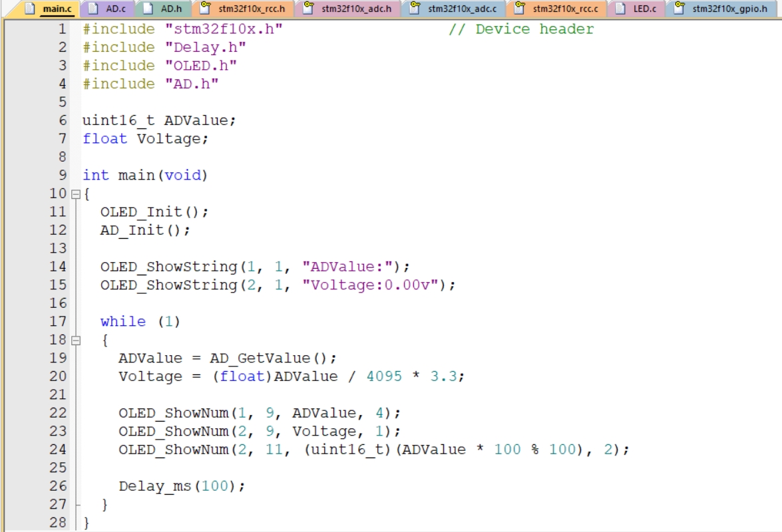Screen dimensions: 782x532
Task: Click the number 3.3 on line 20
Action: click(443, 376)
